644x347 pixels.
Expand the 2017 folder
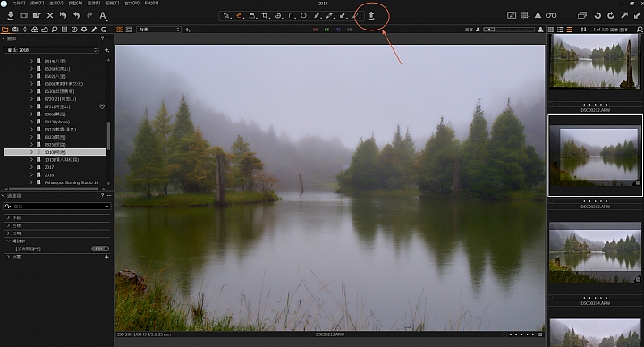tap(31, 167)
